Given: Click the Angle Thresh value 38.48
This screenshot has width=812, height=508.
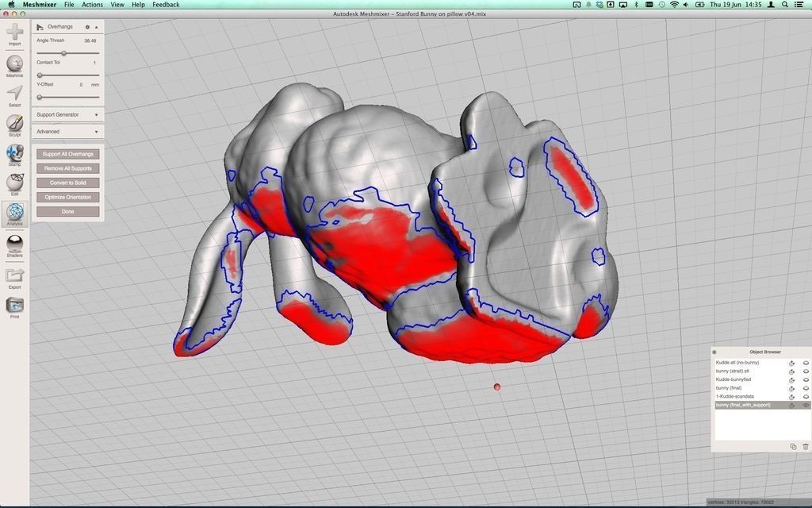Looking at the screenshot, I should pyautogui.click(x=90, y=40).
